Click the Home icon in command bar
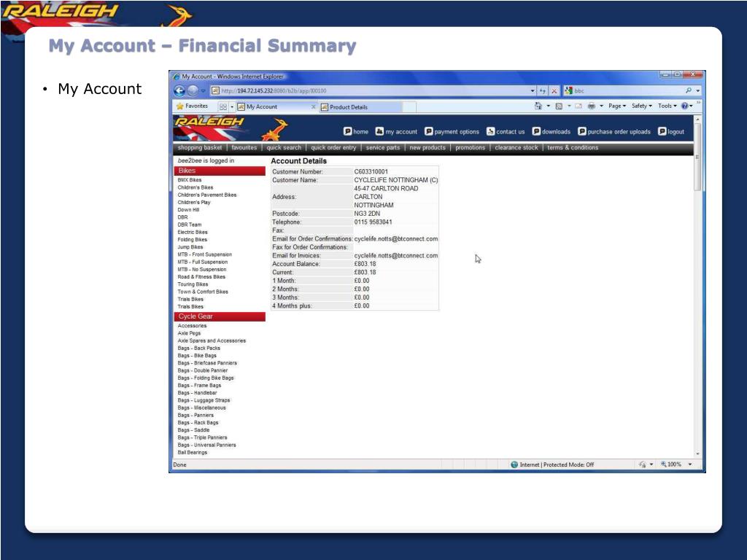The image size is (747, 560). (x=538, y=106)
